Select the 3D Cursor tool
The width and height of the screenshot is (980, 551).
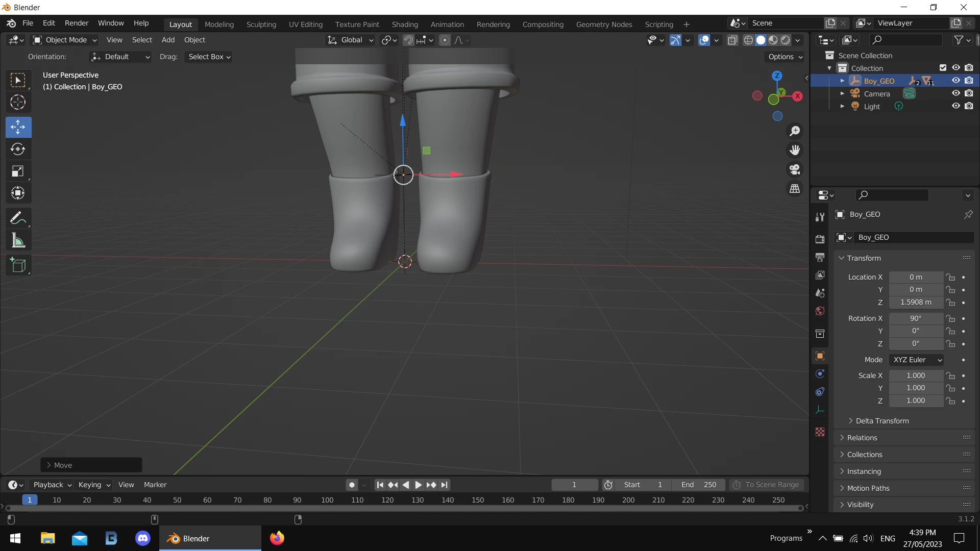point(18,103)
